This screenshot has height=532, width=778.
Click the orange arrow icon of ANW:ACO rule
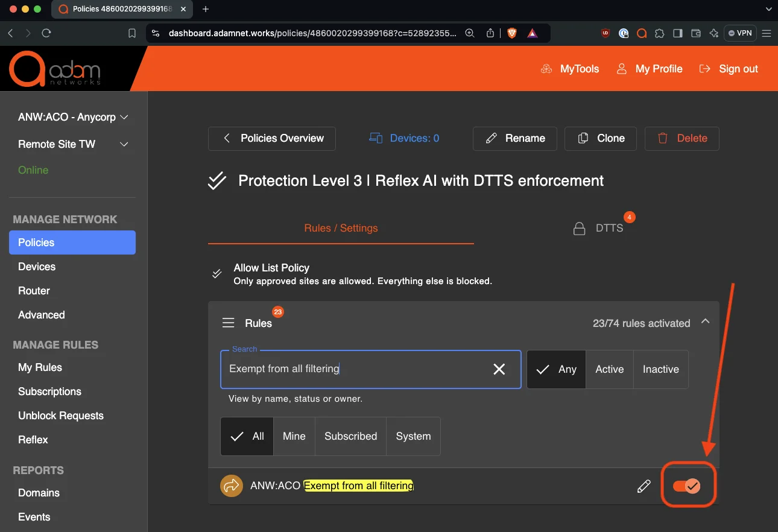click(x=232, y=486)
